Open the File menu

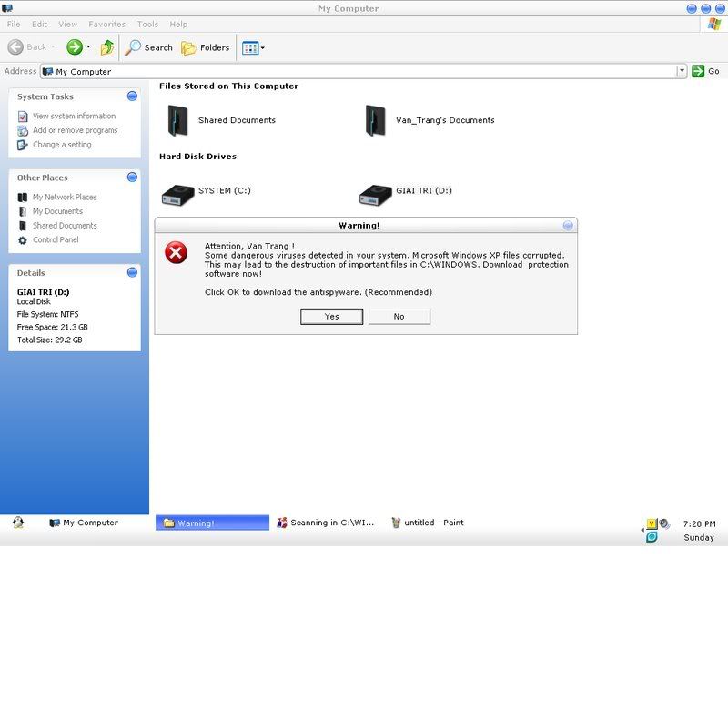click(x=14, y=25)
